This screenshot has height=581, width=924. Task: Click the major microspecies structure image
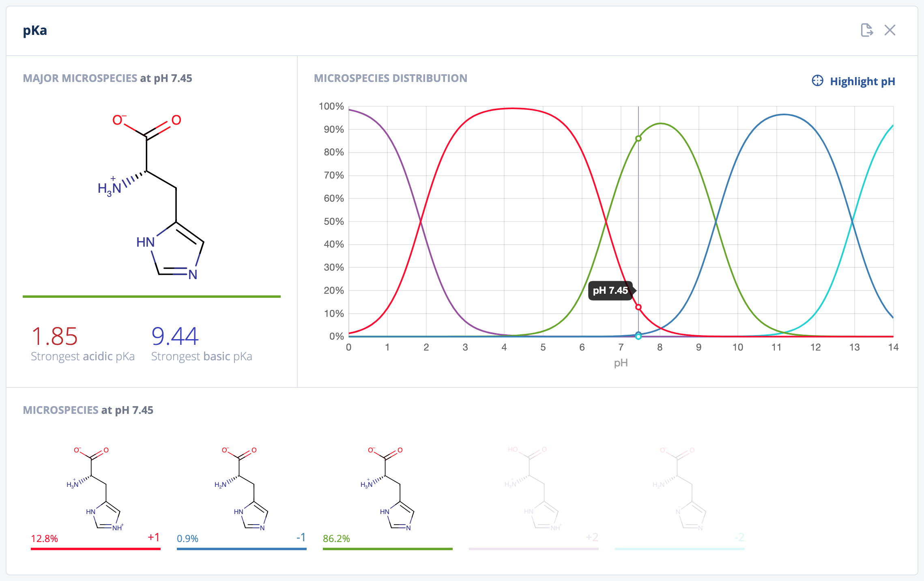(x=151, y=197)
